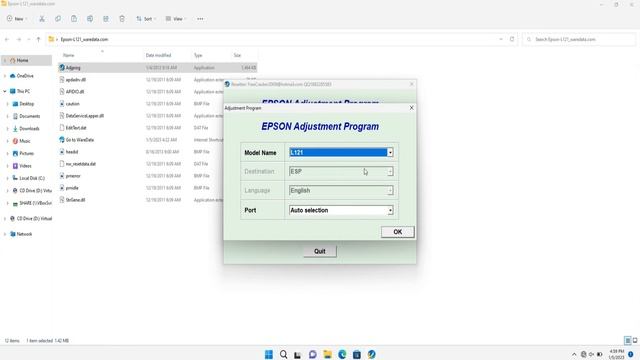Sort by the Date modified column header
640x360 pixels.
pyautogui.click(x=158, y=55)
